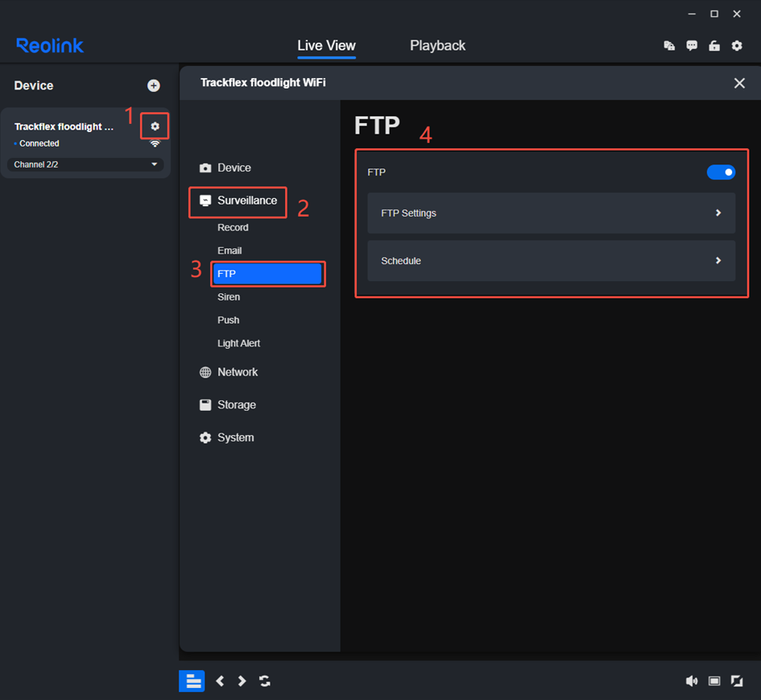Expand FTP Settings chevron
761x700 pixels.
(x=718, y=213)
